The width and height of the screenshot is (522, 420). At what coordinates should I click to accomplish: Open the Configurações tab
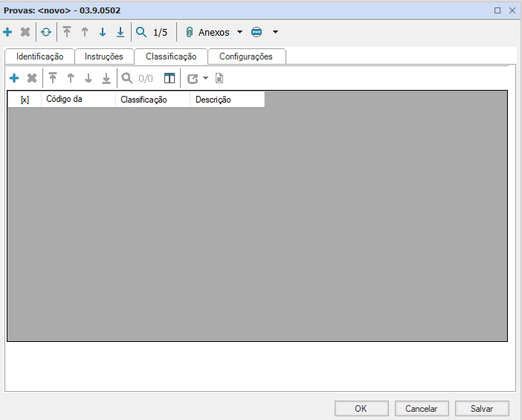coord(245,56)
